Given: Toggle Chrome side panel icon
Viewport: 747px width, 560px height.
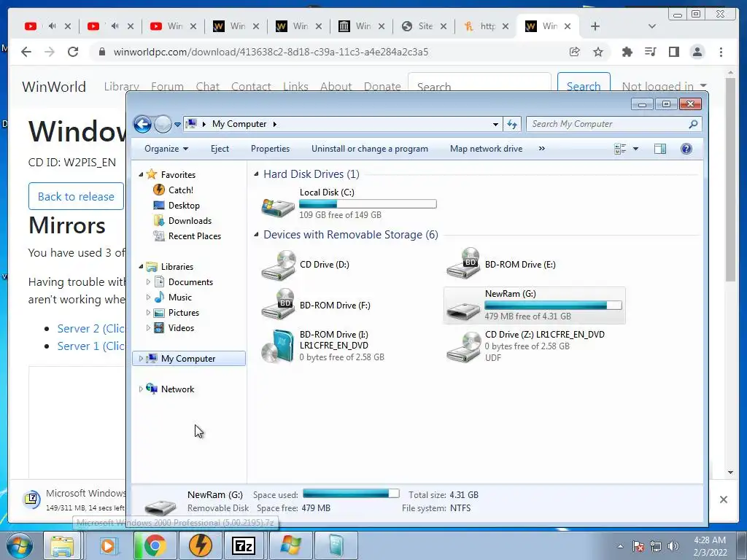Looking at the screenshot, I should pos(673,52).
